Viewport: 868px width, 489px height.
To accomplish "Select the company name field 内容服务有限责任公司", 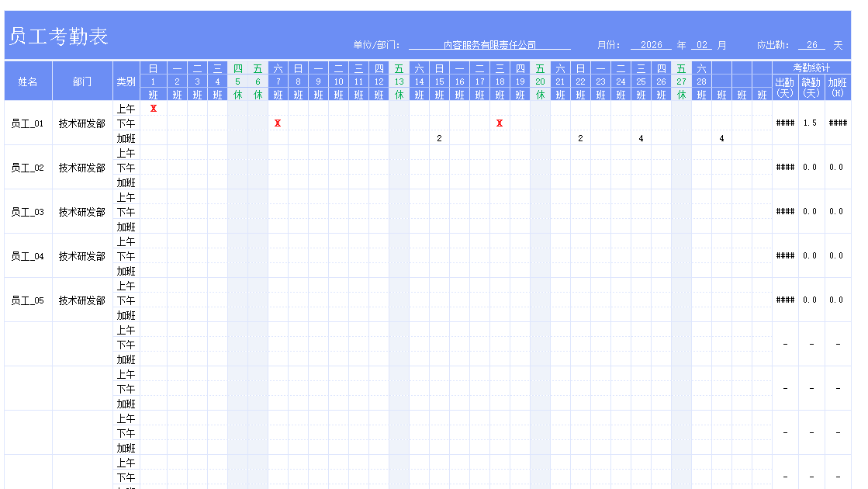I will [x=489, y=45].
